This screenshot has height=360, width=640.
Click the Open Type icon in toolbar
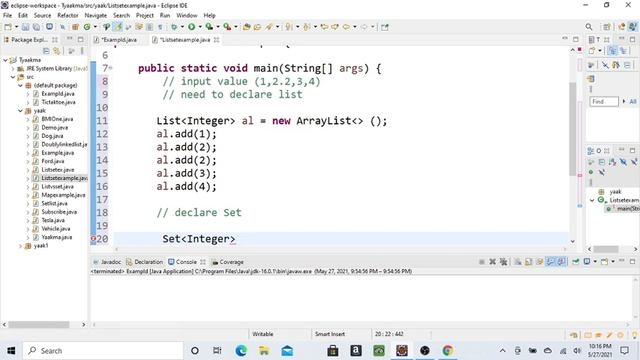click(247, 27)
